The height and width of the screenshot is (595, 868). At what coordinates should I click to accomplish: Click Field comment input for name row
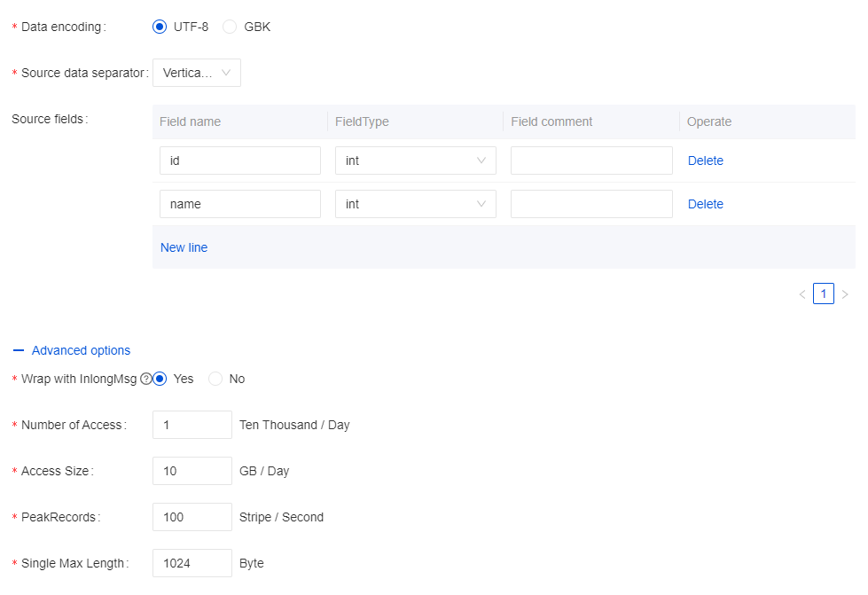(x=591, y=204)
